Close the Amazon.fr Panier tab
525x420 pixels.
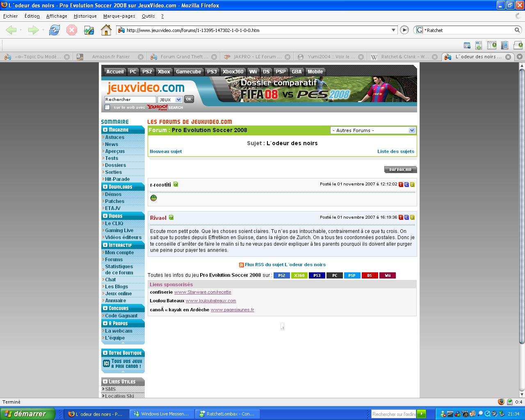[141, 57]
